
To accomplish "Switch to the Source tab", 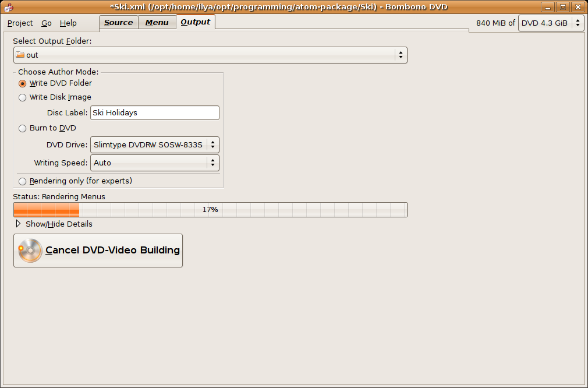I will (119, 23).
